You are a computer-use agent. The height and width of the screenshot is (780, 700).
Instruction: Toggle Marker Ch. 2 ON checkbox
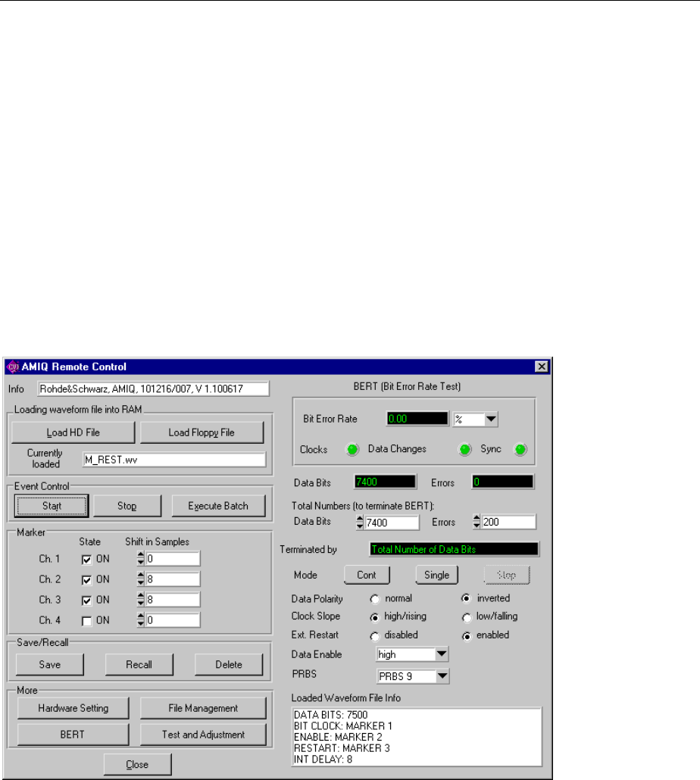[x=86, y=580]
